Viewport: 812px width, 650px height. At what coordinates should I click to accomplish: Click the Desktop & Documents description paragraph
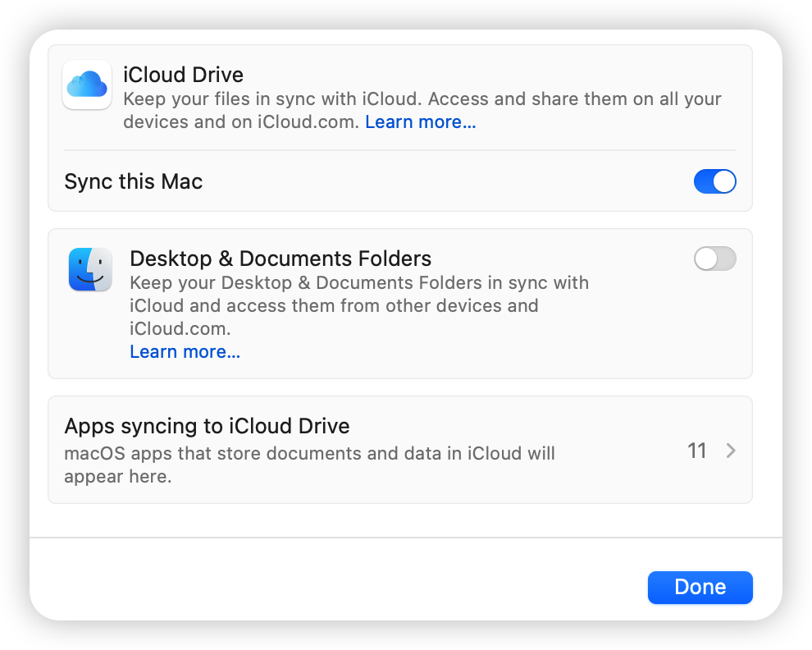[358, 305]
